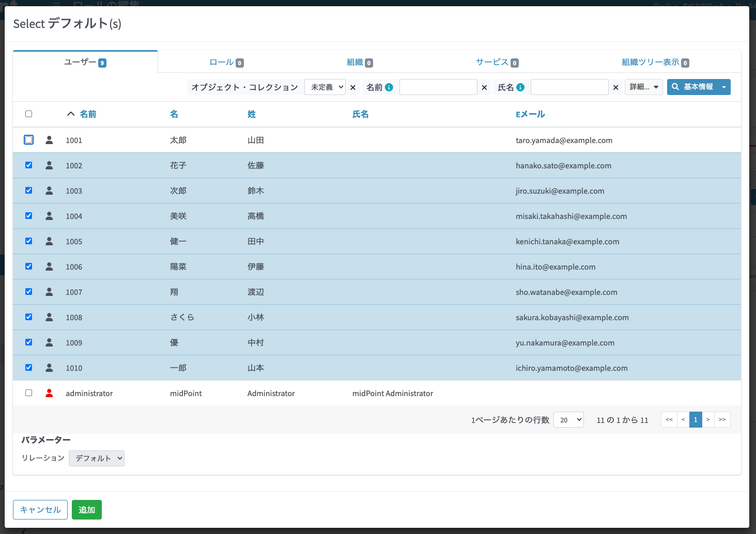
Task: Click the user icon in row 1006
Action: point(49,266)
